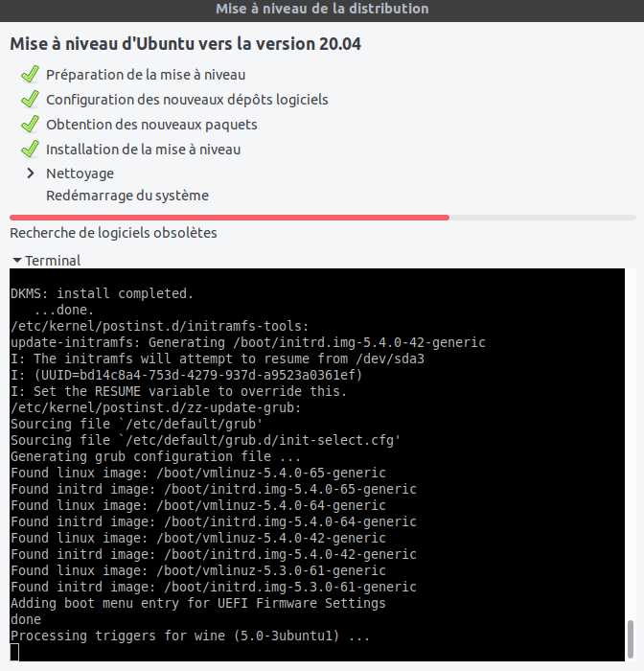The height and width of the screenshot is (671, 644).
Task: Click the heading about Ubuntu version 20.04
Action: pyautogui.click(x=185, y=44)
